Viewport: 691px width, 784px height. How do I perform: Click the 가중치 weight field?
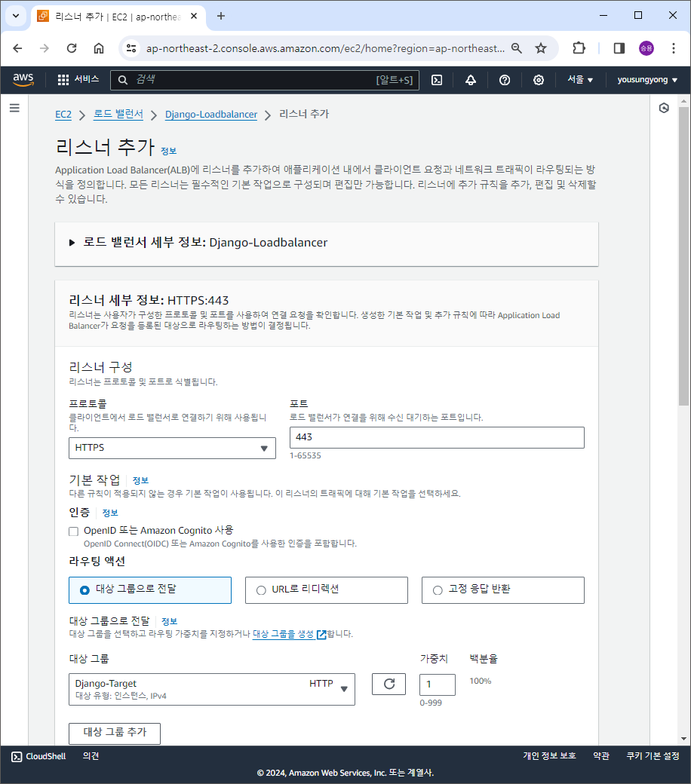(438, 684)
